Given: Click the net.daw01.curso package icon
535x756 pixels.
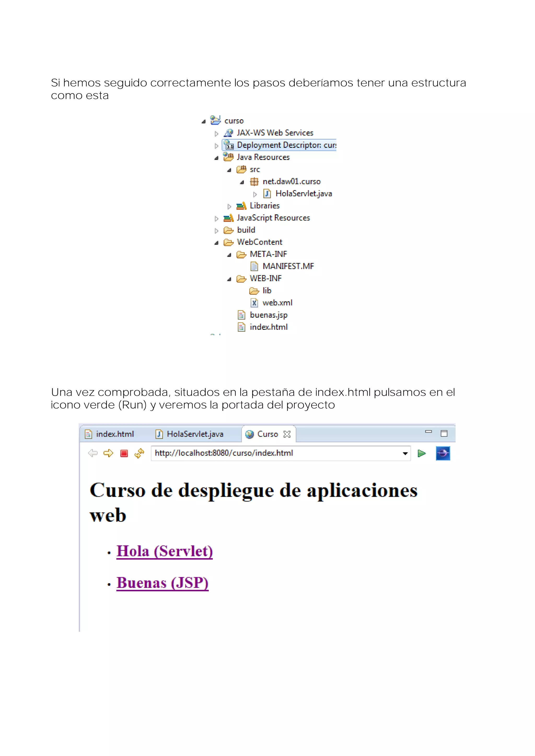Looking at the screenshot, I should coord(254,181).
